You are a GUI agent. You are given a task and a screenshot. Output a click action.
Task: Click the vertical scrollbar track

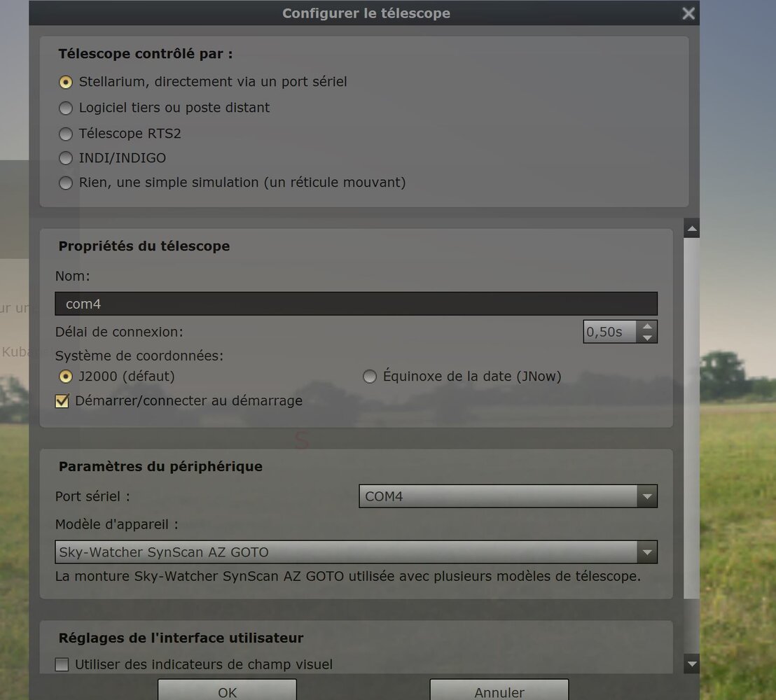691,626
